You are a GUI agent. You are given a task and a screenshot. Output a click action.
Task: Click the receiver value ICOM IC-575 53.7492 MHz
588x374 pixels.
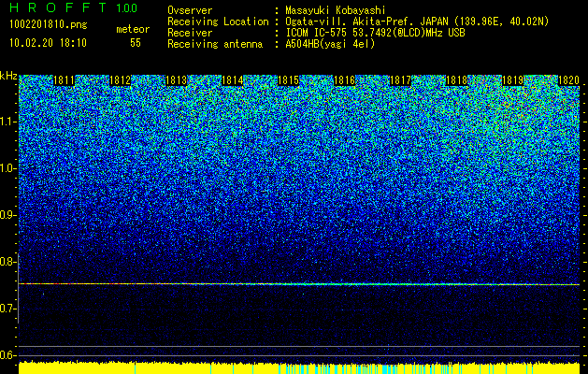coord(375,33)
